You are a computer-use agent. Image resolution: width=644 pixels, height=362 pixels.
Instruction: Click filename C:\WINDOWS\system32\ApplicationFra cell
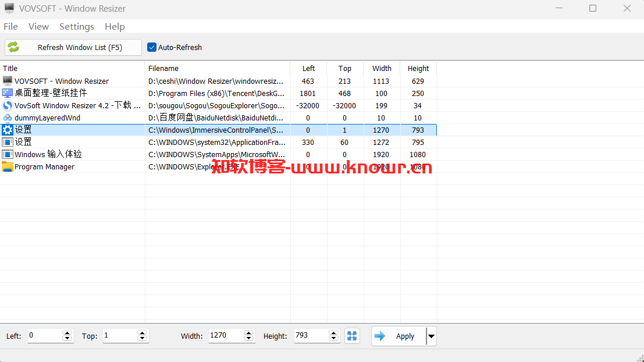(217, 142)
